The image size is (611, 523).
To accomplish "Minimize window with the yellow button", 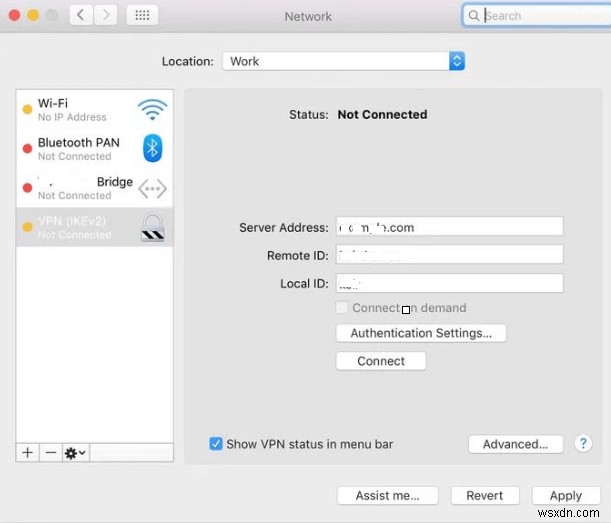I will [x=33, y=15].
